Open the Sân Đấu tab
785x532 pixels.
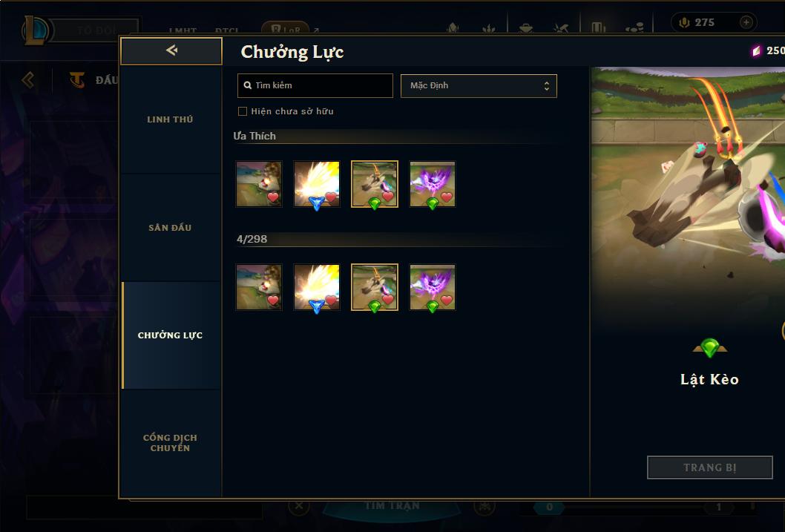170,227
